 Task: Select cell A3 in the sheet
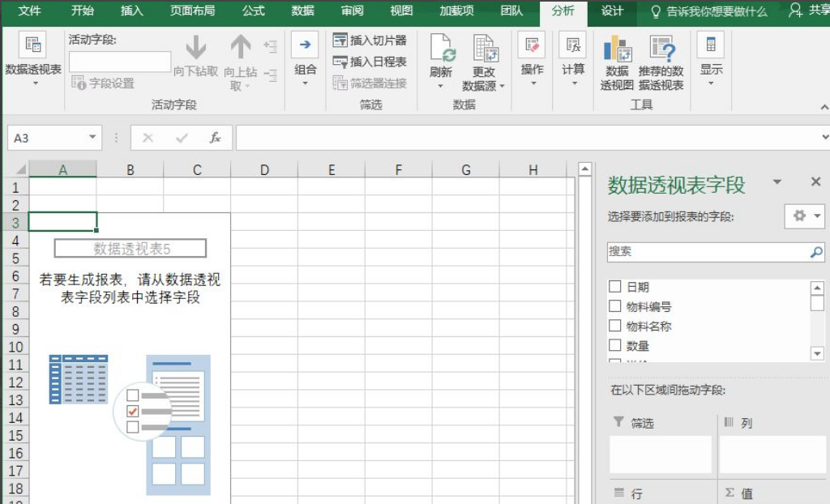pyautogui.click(x=62, y=222)
